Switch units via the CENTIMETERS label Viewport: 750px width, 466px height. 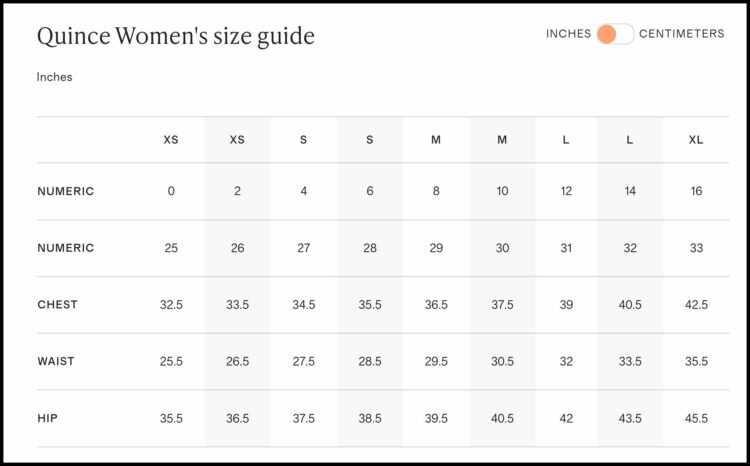coord(681,34)
